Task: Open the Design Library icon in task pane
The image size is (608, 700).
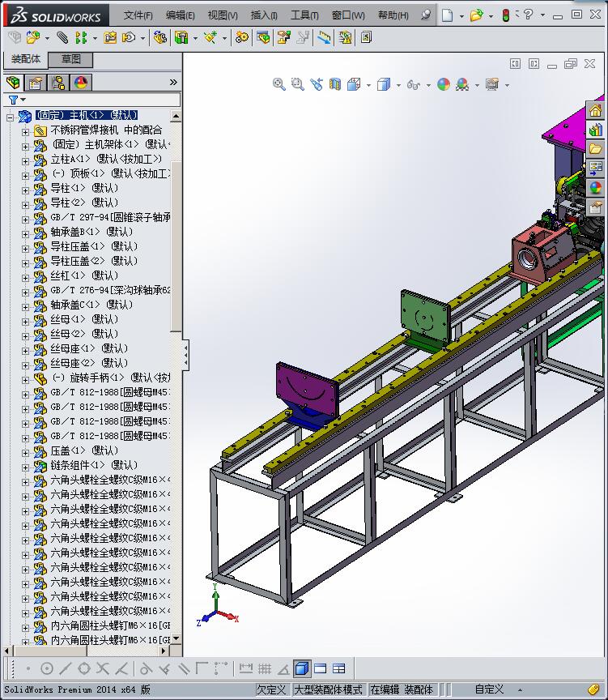Action: 596,130
